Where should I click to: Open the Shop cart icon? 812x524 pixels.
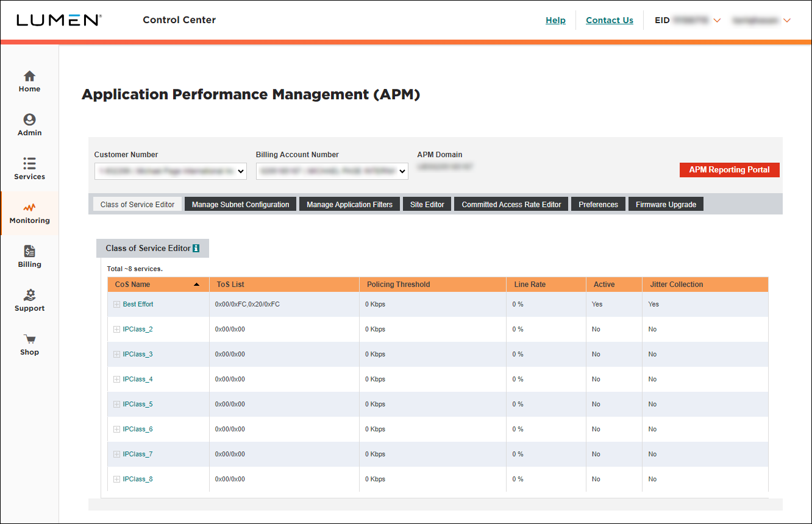[x=29, y=339]
